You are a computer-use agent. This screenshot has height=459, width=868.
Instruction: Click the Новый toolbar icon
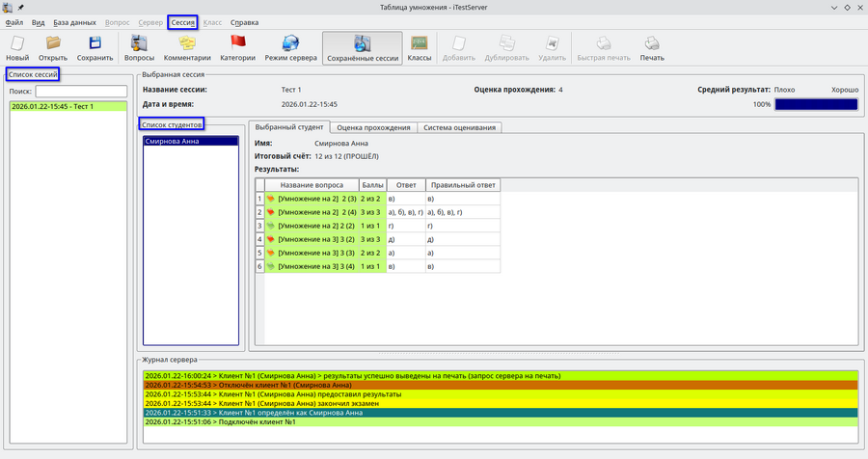(17, 48)
